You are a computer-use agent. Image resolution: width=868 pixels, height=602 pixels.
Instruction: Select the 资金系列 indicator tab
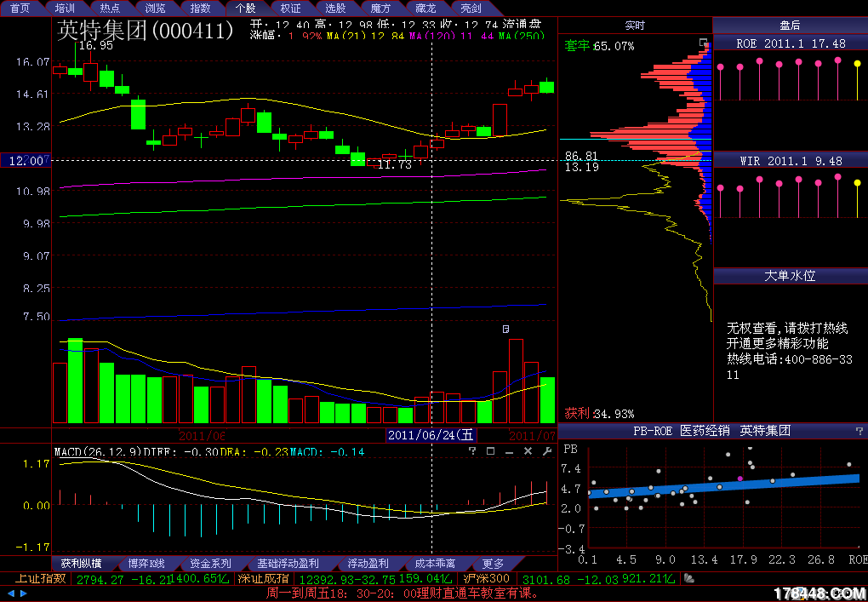point(210,564)
